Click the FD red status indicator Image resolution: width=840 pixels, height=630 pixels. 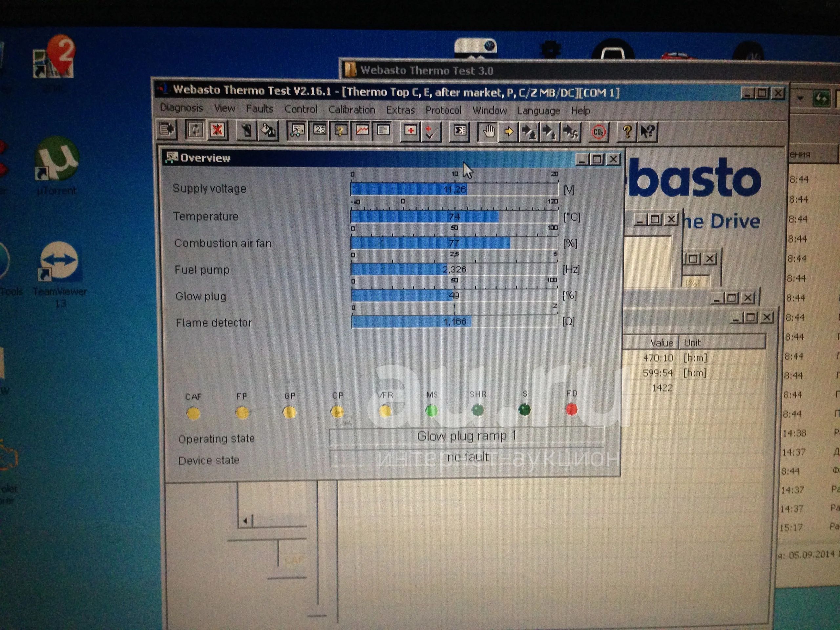point(571,409)
